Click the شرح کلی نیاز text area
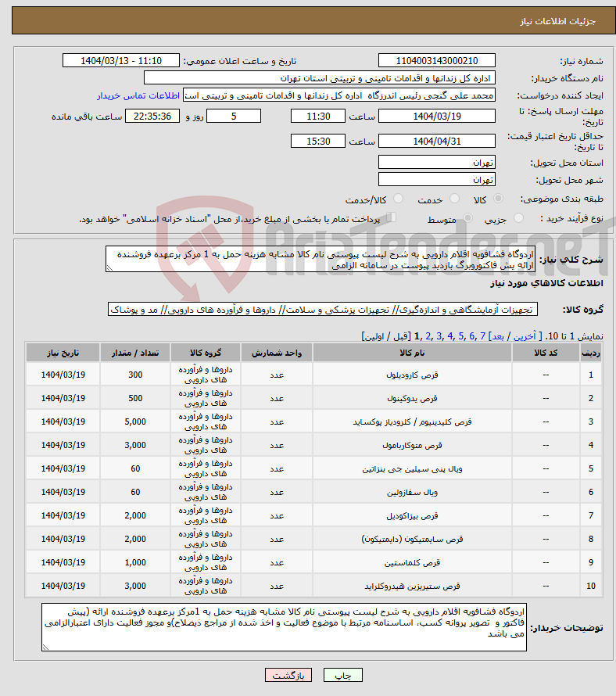Viewport: 616px width, 696px height. pos(320,259)
